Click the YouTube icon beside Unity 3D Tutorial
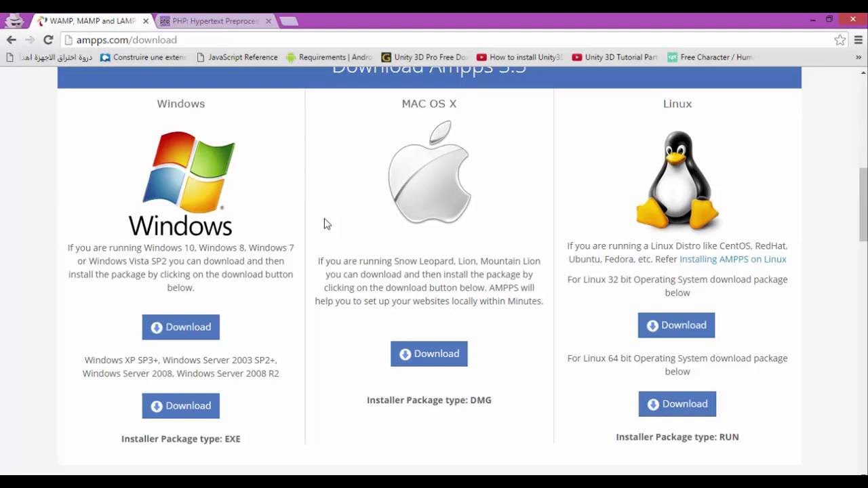 click(x=577, y=58)
